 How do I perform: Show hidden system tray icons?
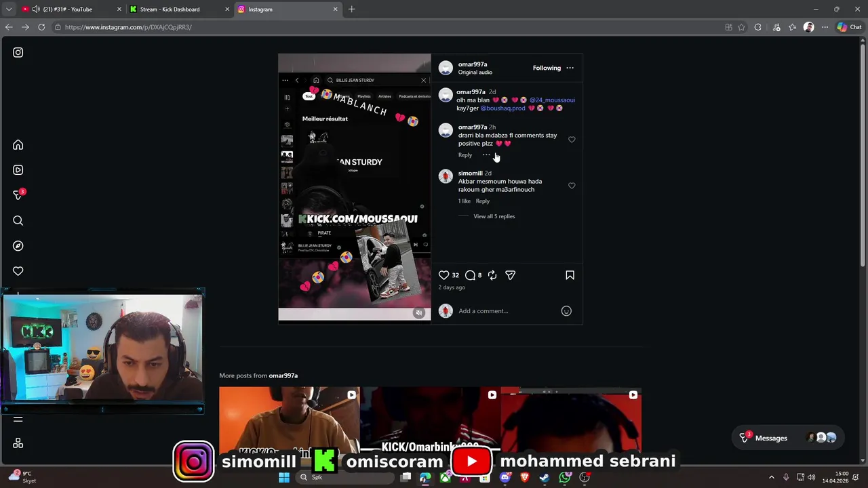click(x=771, y=478)
